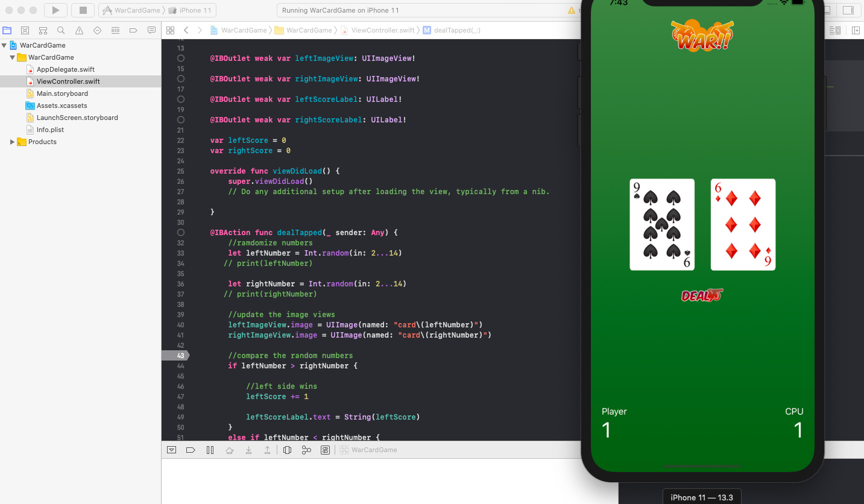Open the Find navigator magnifier icon
Image resolution: width=864 pixels, height=504 pixels.
pos(61,30)
